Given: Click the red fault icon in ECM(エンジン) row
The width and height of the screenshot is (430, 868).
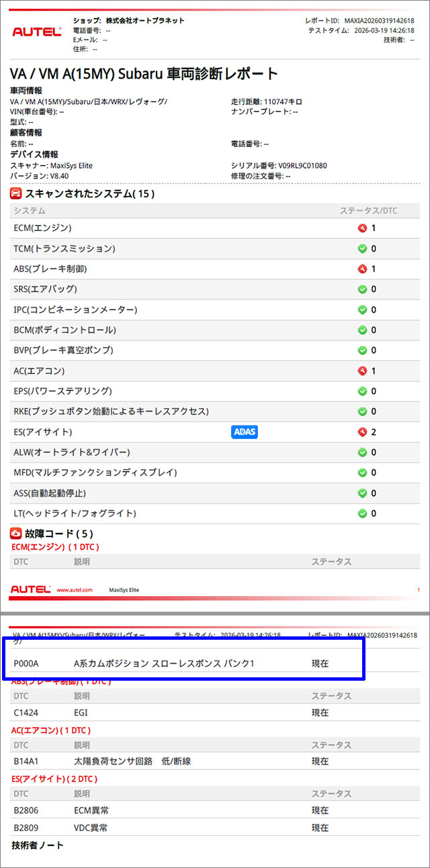Looking at the screenshot, I should click(362, 228).
